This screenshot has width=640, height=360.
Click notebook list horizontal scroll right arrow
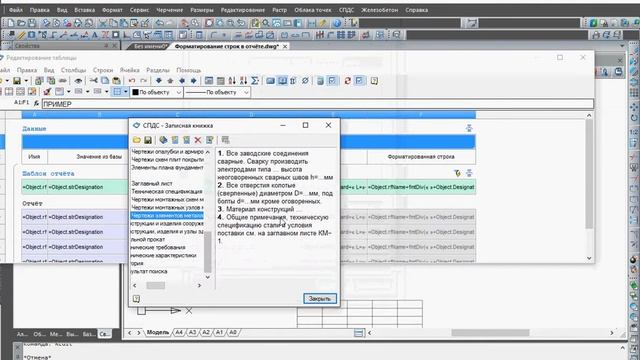tap(200, 286)
